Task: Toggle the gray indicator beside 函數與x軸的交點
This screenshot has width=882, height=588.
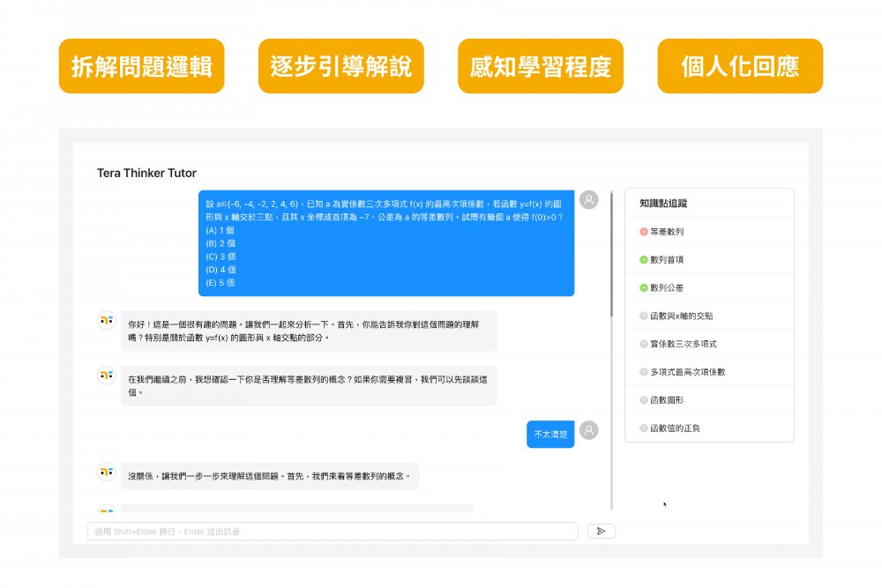Action: 644,316
